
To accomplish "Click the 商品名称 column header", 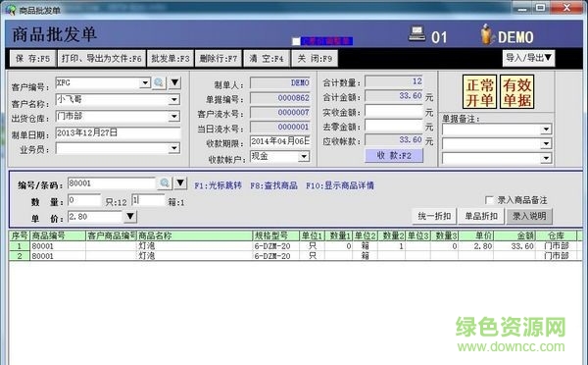I will point(195,235).
